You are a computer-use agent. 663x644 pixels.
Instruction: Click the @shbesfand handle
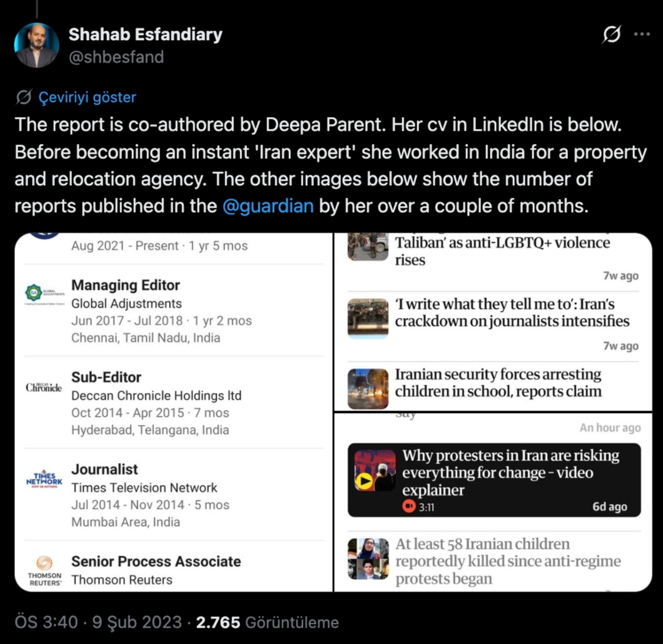pyautogui.click(x=116, y=57)
